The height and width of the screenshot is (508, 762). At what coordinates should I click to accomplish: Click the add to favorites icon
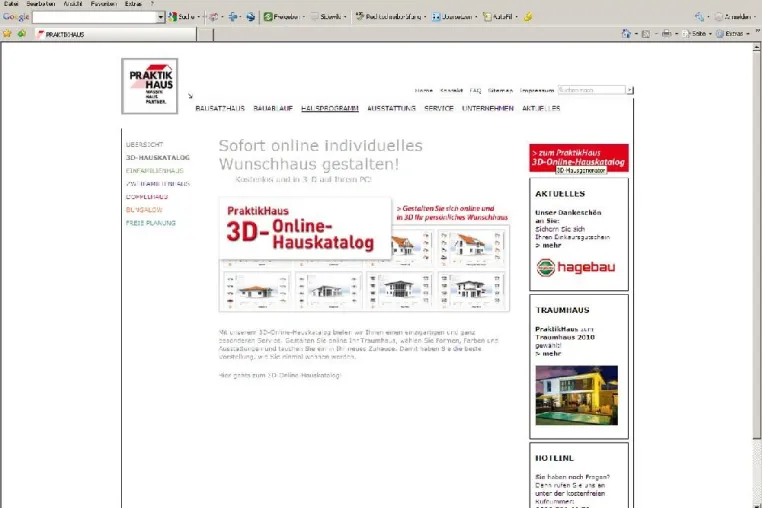(21, 34)
